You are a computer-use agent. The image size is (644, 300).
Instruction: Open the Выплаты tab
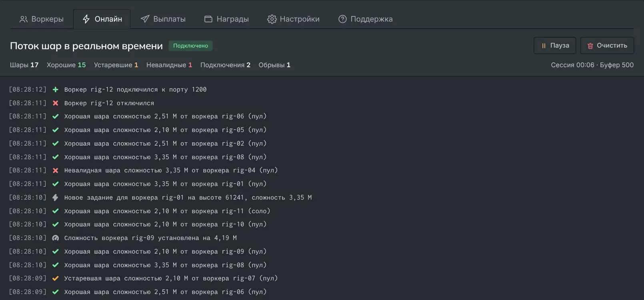pos(163,19)
